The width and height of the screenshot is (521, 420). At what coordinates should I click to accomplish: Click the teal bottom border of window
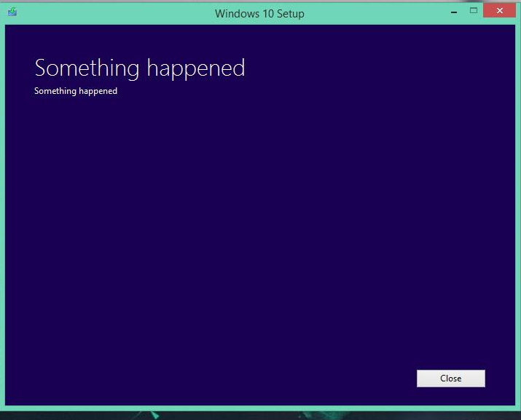259,408
